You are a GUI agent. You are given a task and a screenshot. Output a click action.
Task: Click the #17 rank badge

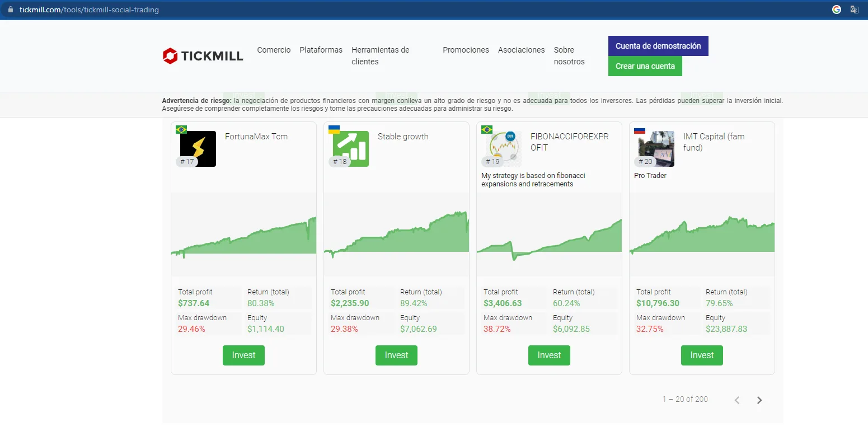(x=187, y=162)
